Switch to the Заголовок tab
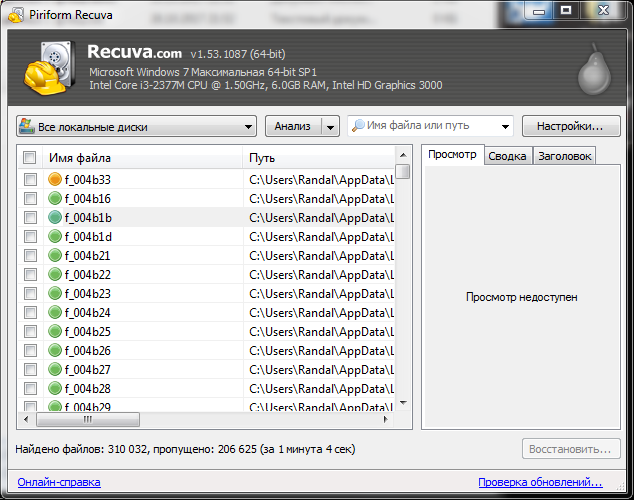 (564, 156)
